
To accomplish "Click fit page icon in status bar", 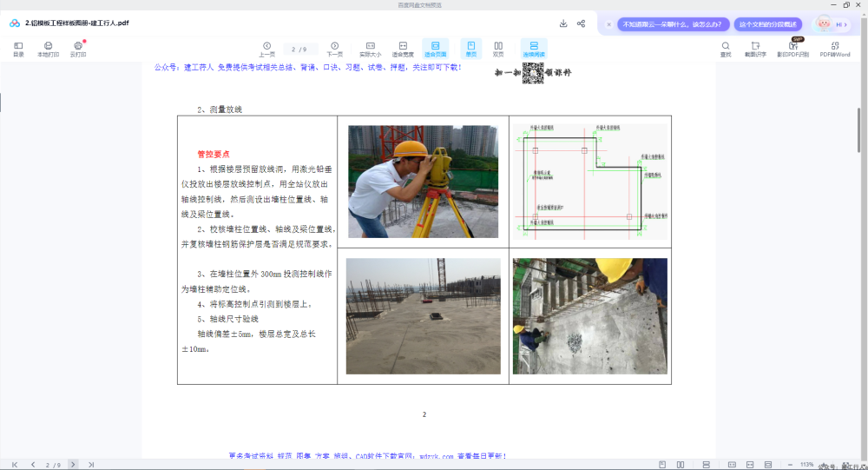I will [768, 465].
